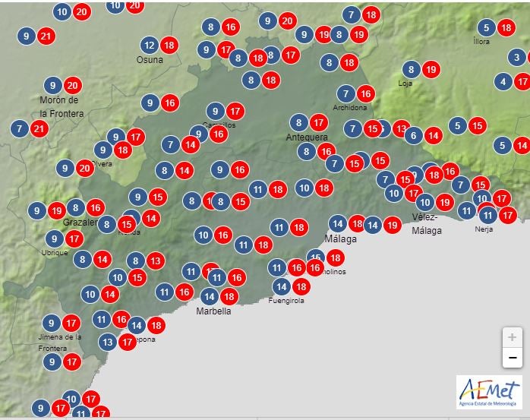Click blue 9 marker above Jimena de la Frontera
Screen dimensions: 530x420
point(52,322)
